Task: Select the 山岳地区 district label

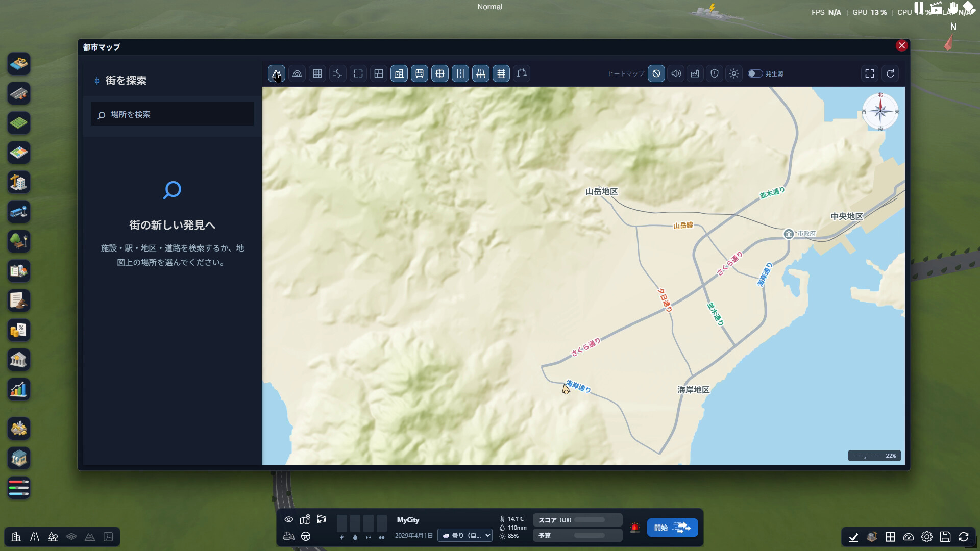Action: 601,191
